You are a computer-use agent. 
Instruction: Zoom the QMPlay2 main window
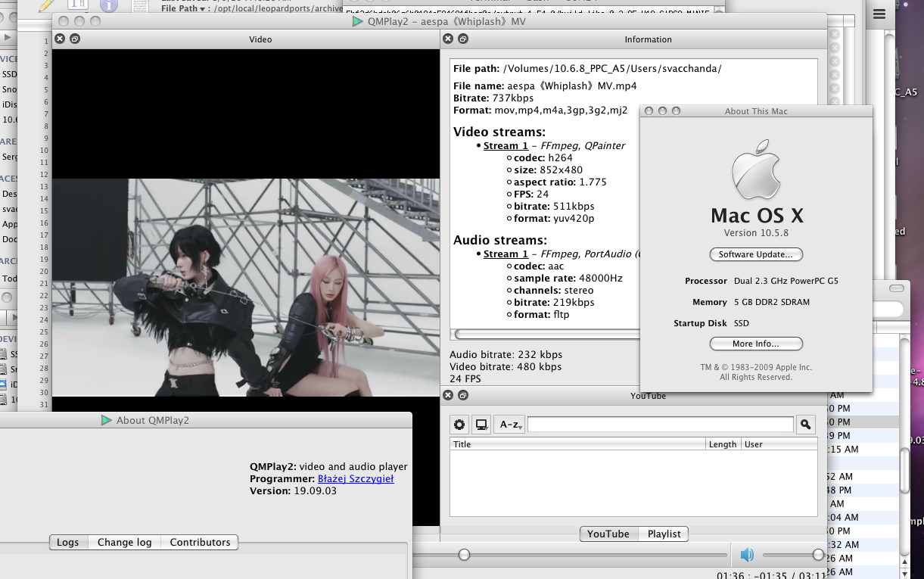95,21
